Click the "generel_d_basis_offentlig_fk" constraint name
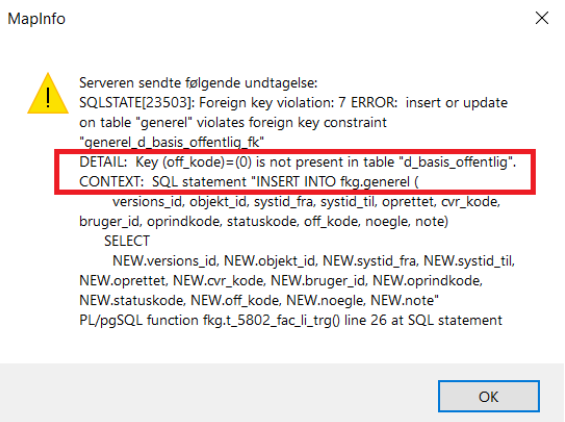565x422 pixels. 172,142
